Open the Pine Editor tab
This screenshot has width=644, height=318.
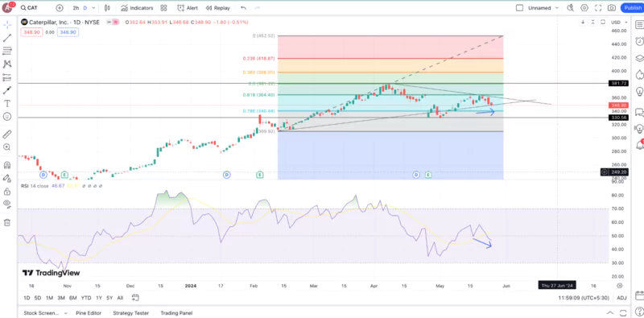(x=89, y=313)
